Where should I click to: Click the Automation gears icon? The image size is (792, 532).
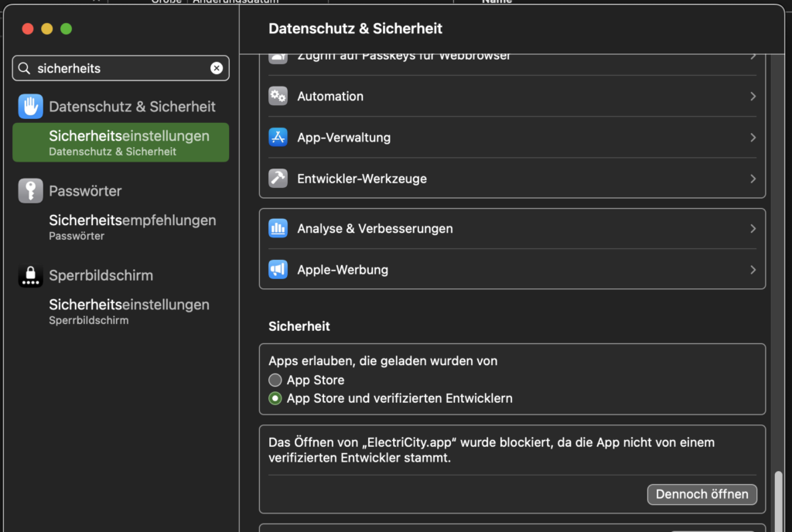point(278,97)
